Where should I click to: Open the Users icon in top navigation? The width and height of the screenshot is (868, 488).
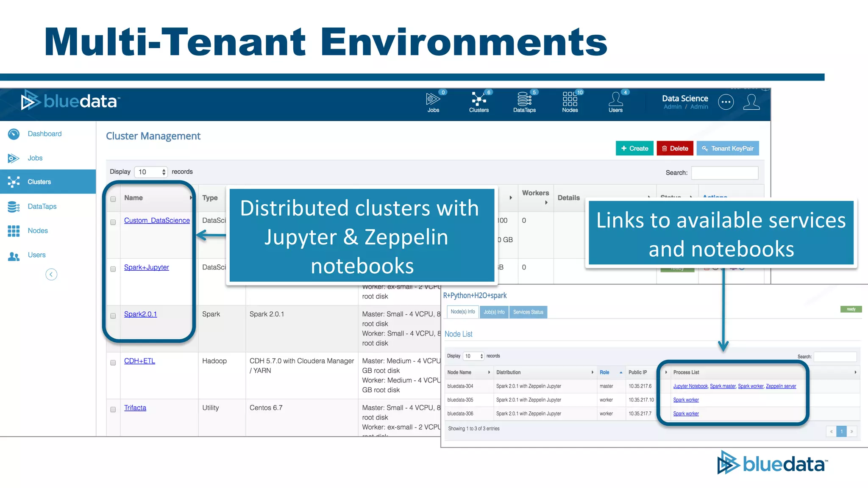(x=615, y=102)
